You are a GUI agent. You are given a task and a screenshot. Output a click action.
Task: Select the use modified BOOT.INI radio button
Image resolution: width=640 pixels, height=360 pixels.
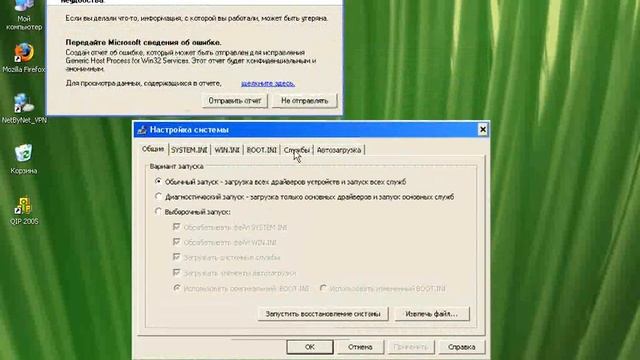coord(323,288)
